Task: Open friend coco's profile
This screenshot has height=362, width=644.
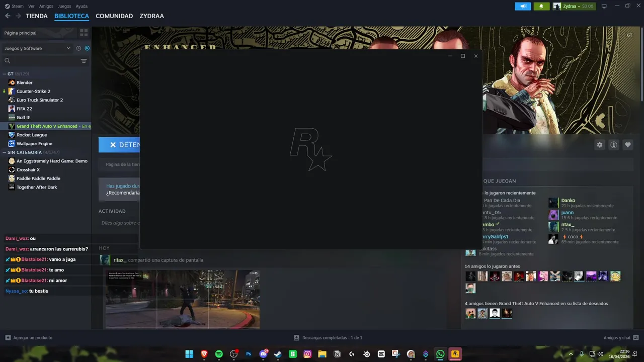Action: (x=573, y=237)
